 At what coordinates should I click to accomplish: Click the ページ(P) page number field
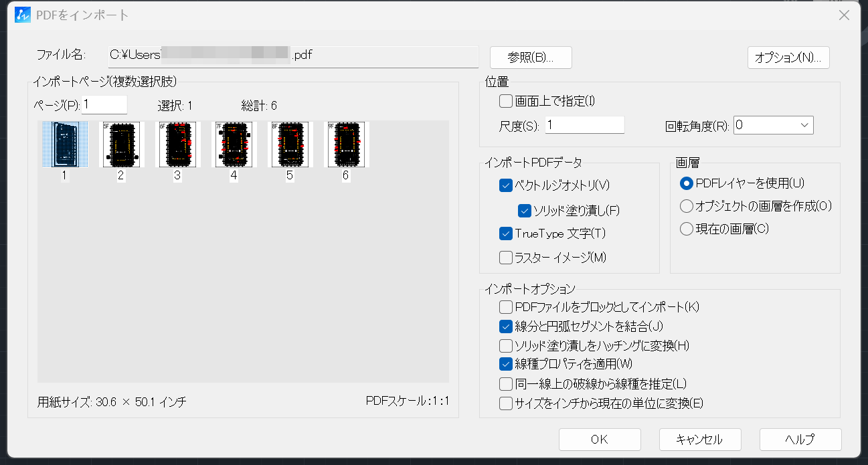(104, 105)
